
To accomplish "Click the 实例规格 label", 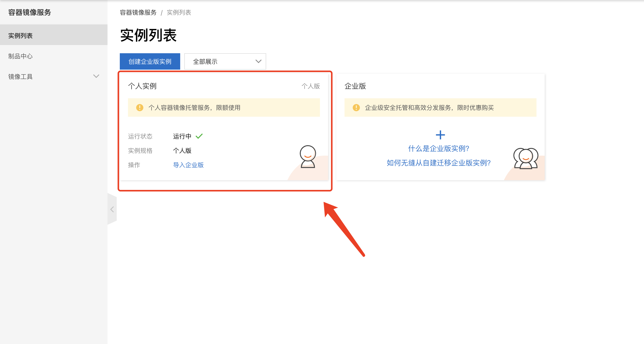I will click(140, 151).
